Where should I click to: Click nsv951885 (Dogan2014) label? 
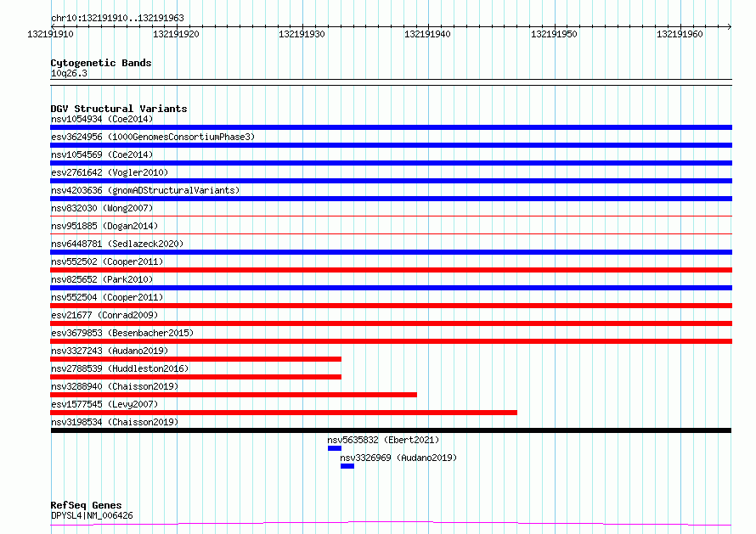(x=104, y=226)
